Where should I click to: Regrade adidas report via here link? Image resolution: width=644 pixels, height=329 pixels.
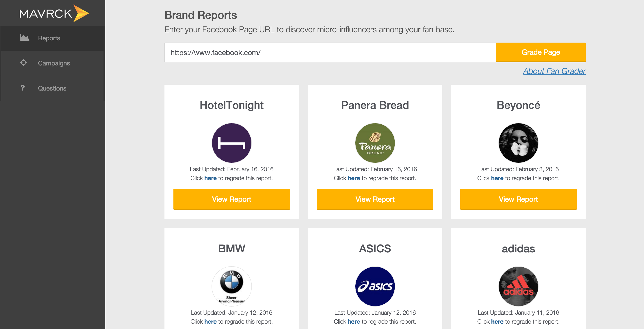(497, 322)
